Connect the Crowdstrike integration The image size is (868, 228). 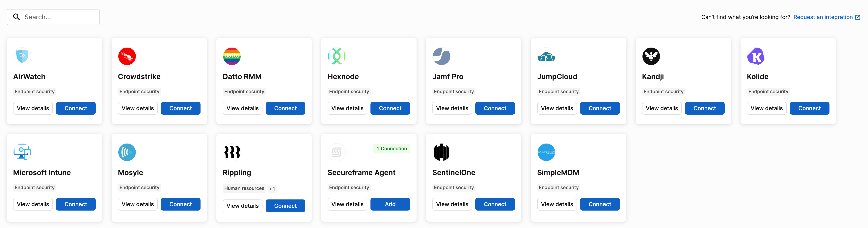181,108
